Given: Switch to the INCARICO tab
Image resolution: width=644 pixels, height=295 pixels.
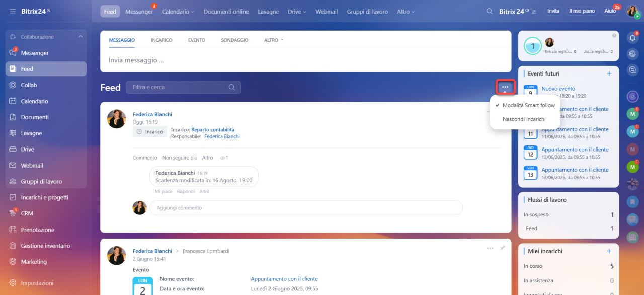Looking at the screenshot, I should coord(162,40).
